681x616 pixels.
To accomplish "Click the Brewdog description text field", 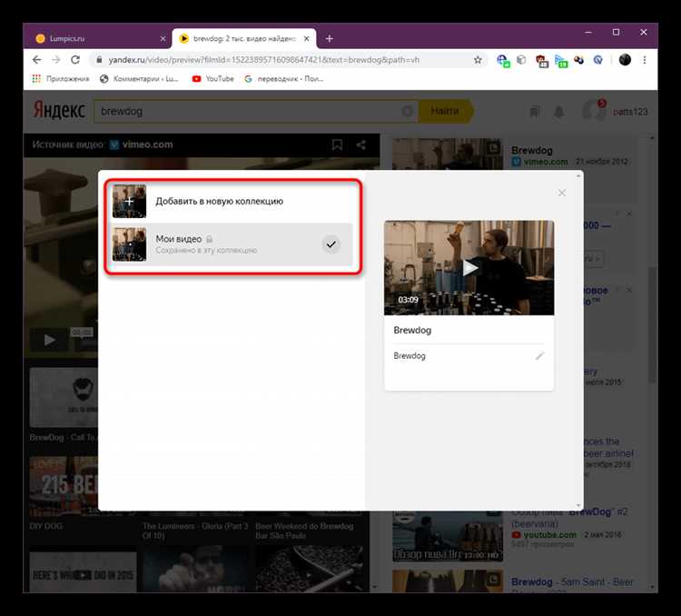I will [x=463, y=356].
